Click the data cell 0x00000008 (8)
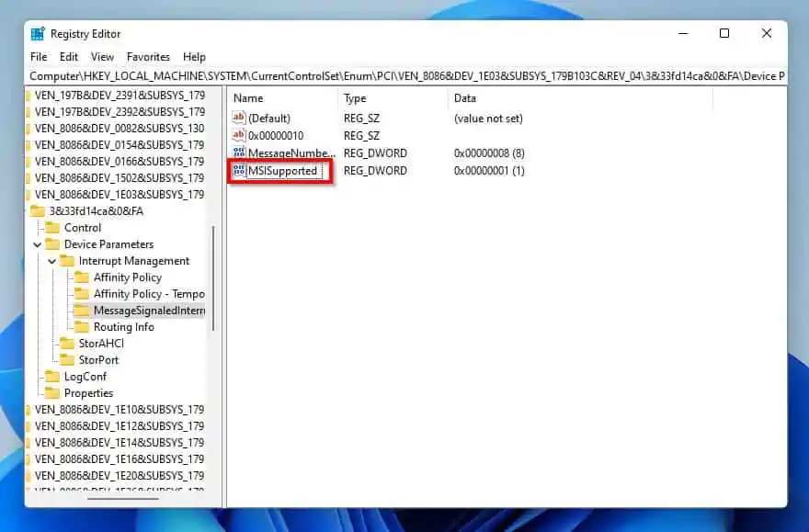Viewport: 809px width, 532px height. [x=489, y=153]
